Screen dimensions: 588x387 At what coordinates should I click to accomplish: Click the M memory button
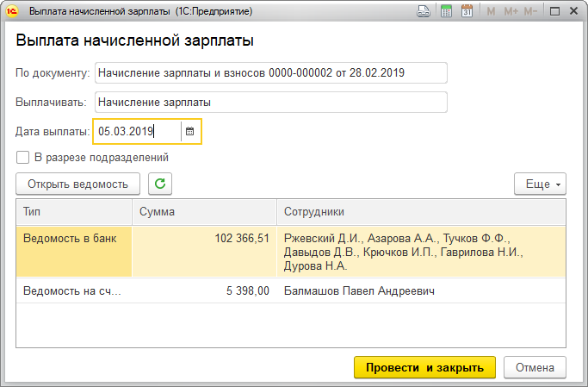point(491,12)
